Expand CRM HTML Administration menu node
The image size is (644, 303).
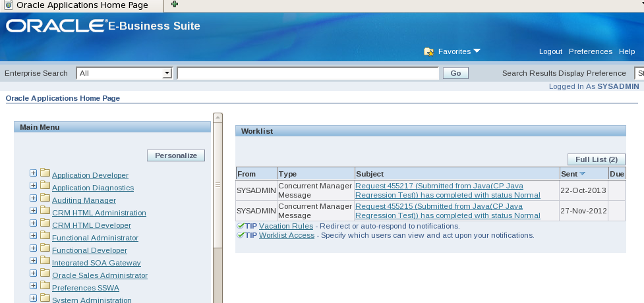pyautogui.click(x=33, y=211)
